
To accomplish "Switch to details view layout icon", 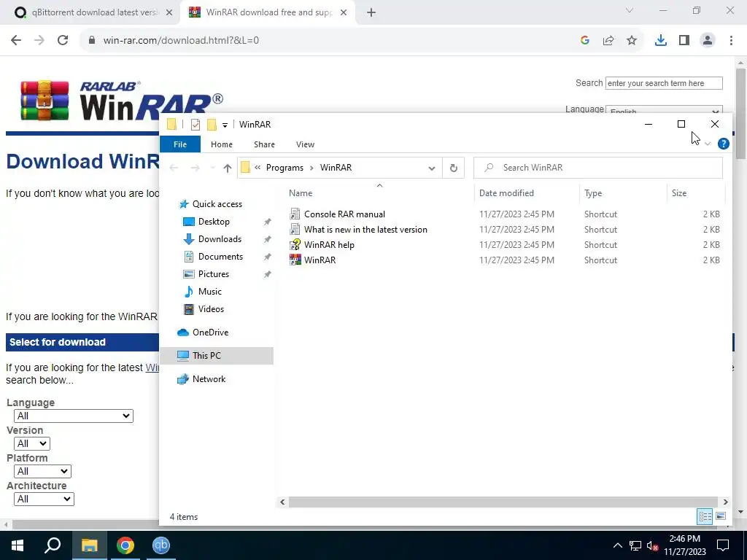I will point(705,516).
